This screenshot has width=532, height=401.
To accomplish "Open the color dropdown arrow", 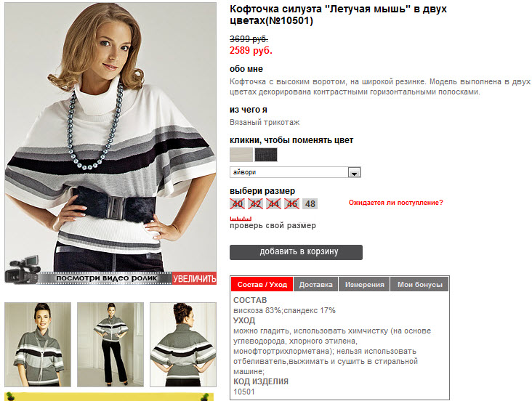I will tap(354, 172).
